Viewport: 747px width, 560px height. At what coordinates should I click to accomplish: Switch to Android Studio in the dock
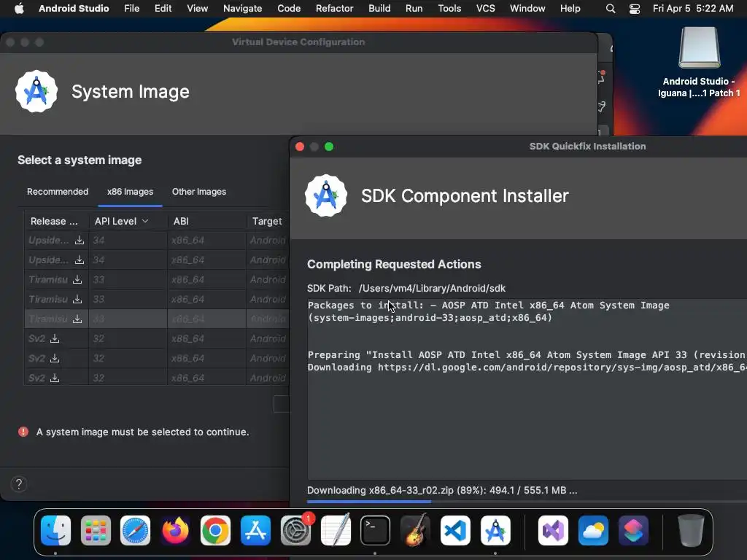495,531
